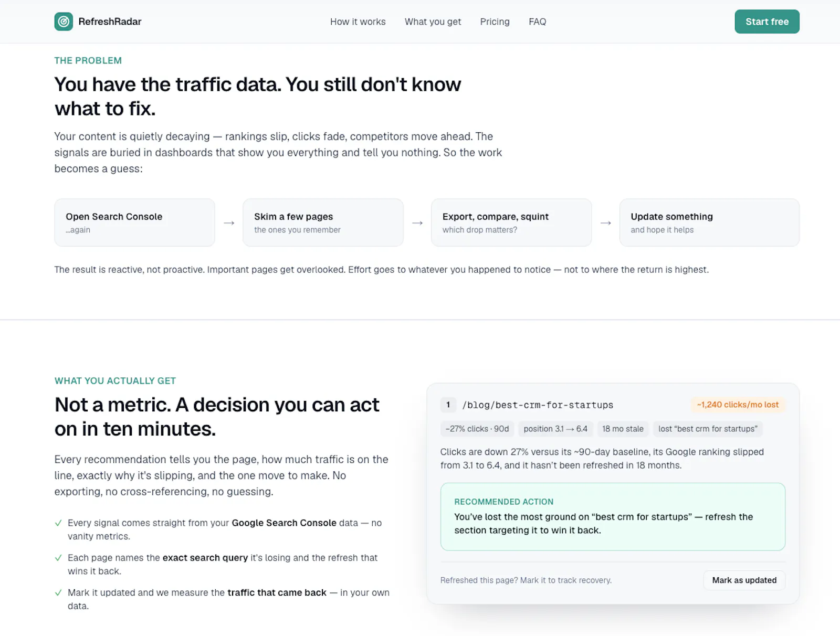Click the Export, compare, squint card
Screen dimensions: 840x636
[x=511, y=222]
